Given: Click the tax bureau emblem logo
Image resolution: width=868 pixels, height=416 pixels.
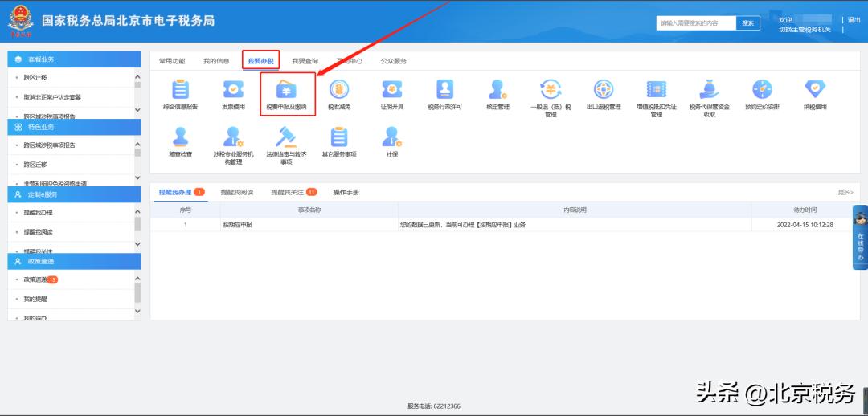Looking at the screenshot, I should (20, 21).
